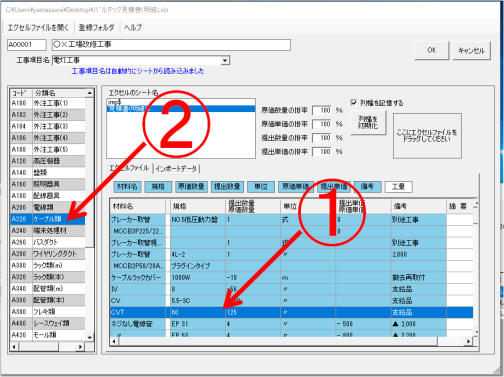Click the A00001 code input field
This screenshot has width=504, height=377.
coord(27,45)
